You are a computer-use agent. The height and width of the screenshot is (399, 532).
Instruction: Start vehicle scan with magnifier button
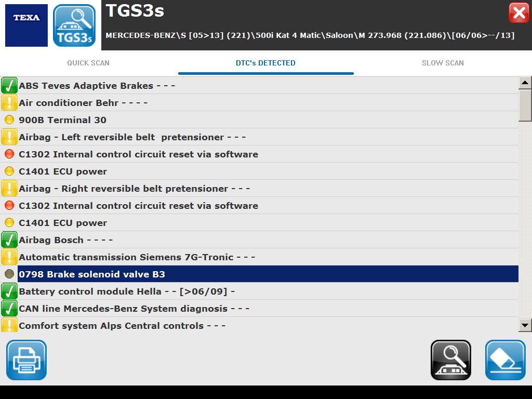(451, 360)
